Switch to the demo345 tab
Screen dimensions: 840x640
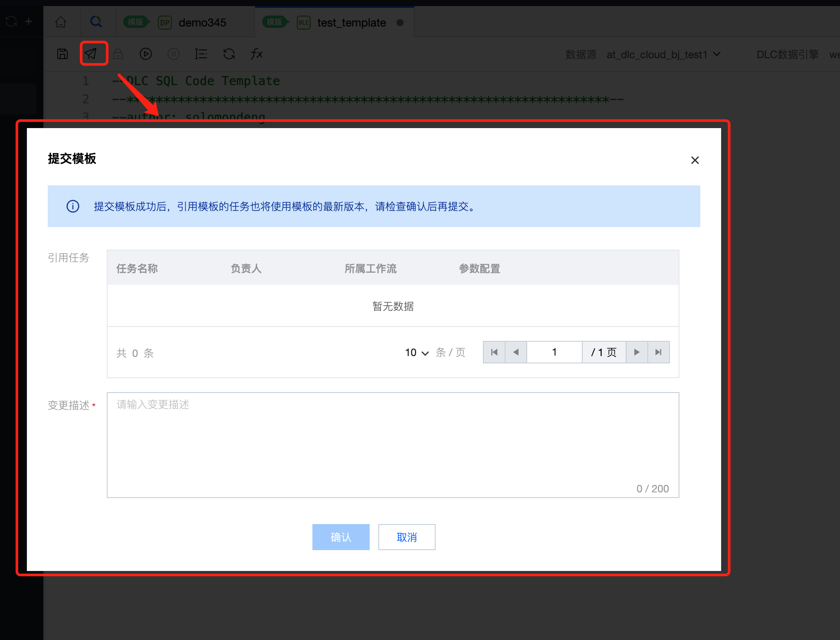point(202,23)
